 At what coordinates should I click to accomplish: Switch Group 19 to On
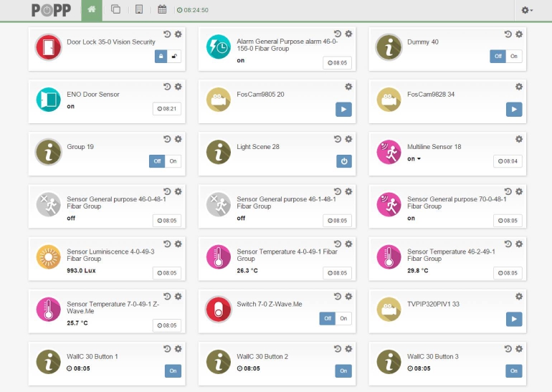pos(173,161)
